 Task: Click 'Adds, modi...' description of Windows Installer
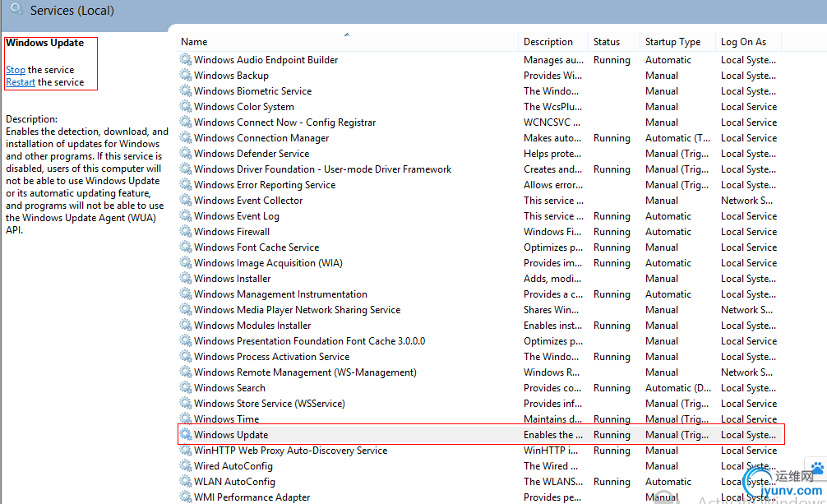click(552, 279)
